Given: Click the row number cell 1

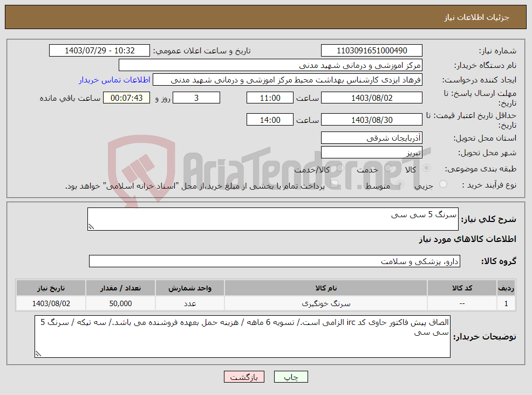Looking at the screenshot, I should point(506,303).
